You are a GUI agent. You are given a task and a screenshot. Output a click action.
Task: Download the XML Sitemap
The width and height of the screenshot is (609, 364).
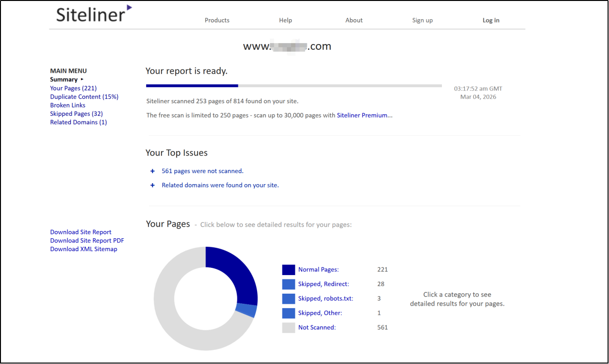pos(83,249)
